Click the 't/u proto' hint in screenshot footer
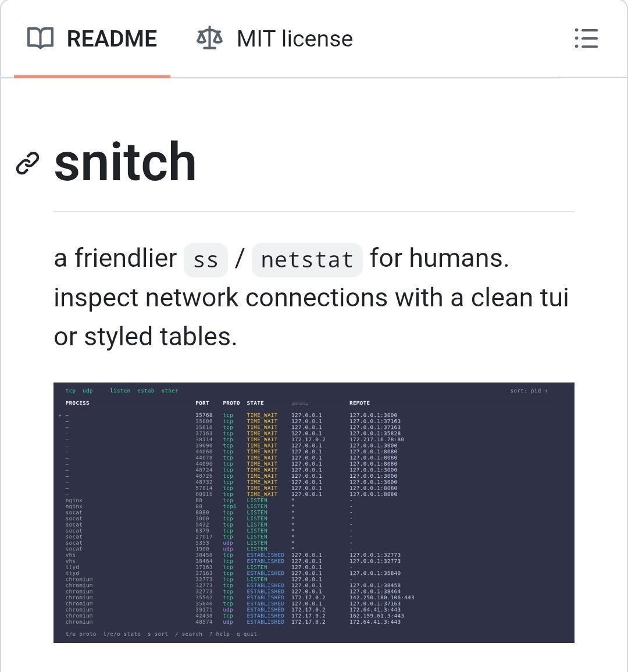 pos(81,634)
